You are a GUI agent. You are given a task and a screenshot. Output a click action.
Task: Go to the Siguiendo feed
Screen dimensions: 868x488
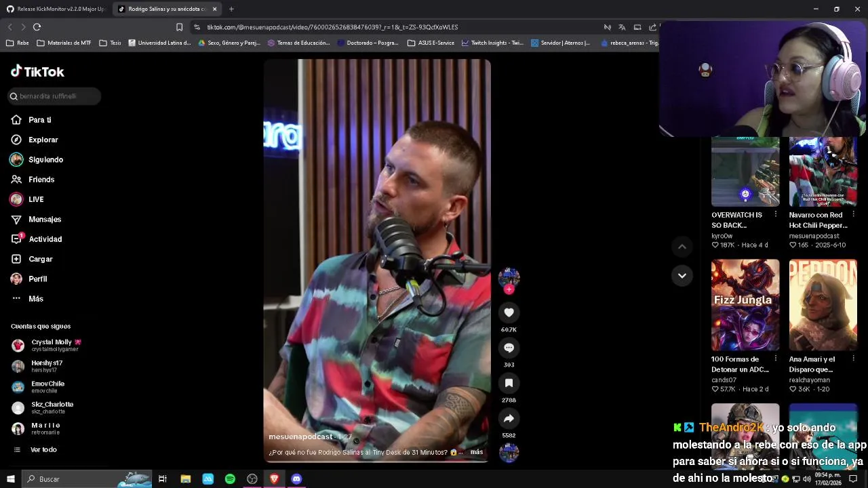click(x=37, y=159)
